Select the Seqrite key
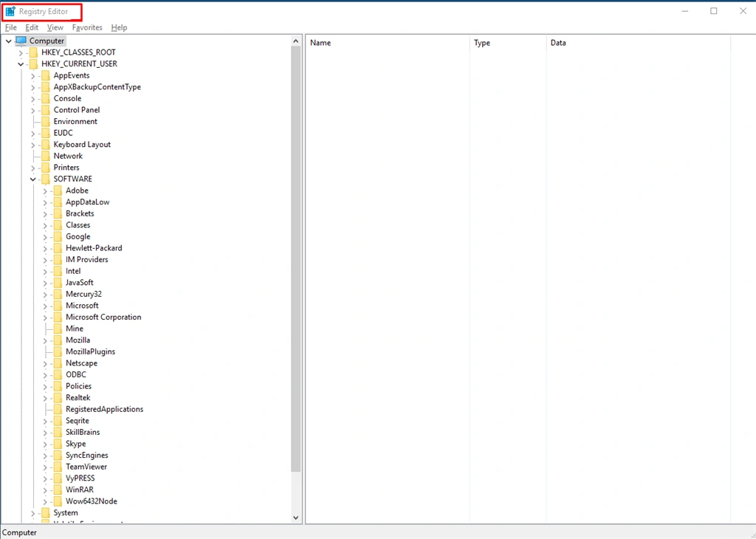The image size is (756, 539). click(x=77, y=421)
